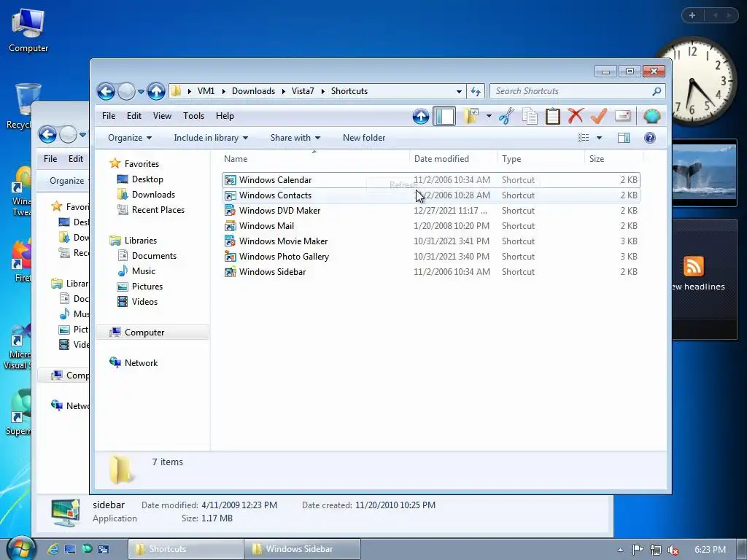Click the VM1 breadcrumb in the address bar
Image resolution: width=747 pixels, height=560 pixels.
pos(206,91)
